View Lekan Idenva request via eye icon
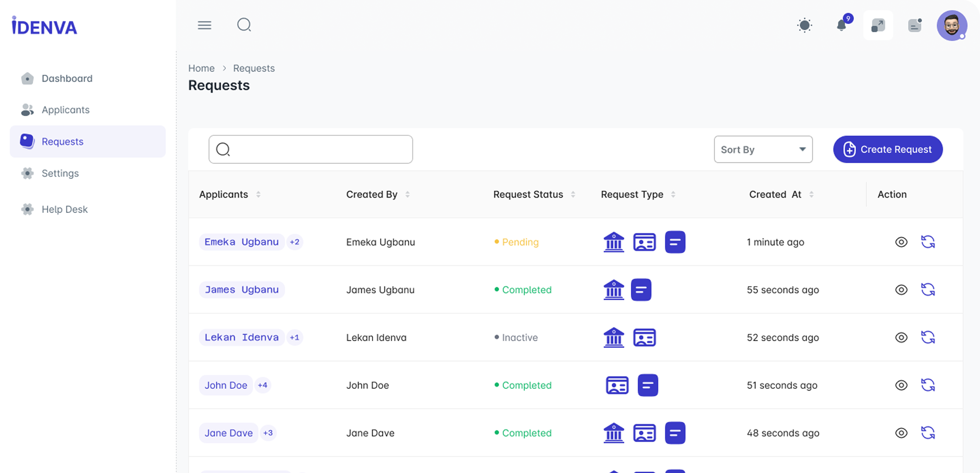 [901, 337]
